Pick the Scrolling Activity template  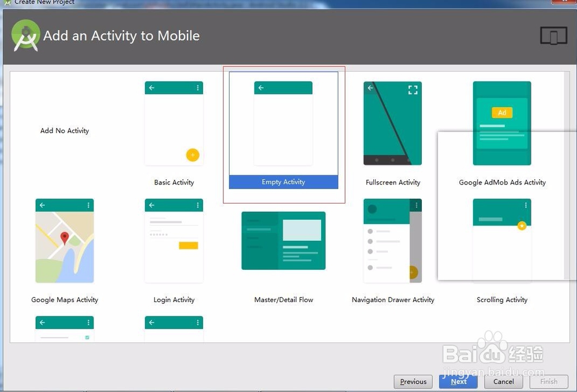pyautogui.click(x=502, y=240)
